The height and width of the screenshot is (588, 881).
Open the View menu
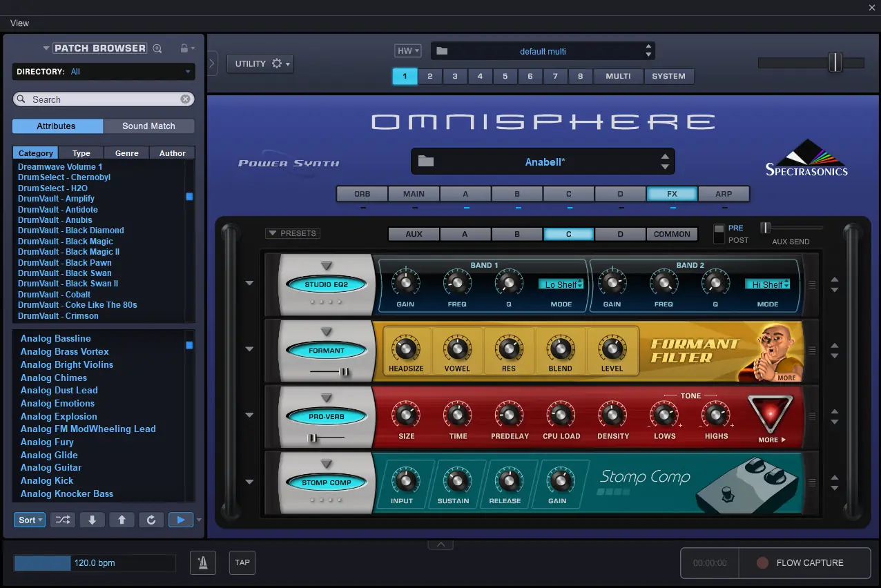click(19, 23)
